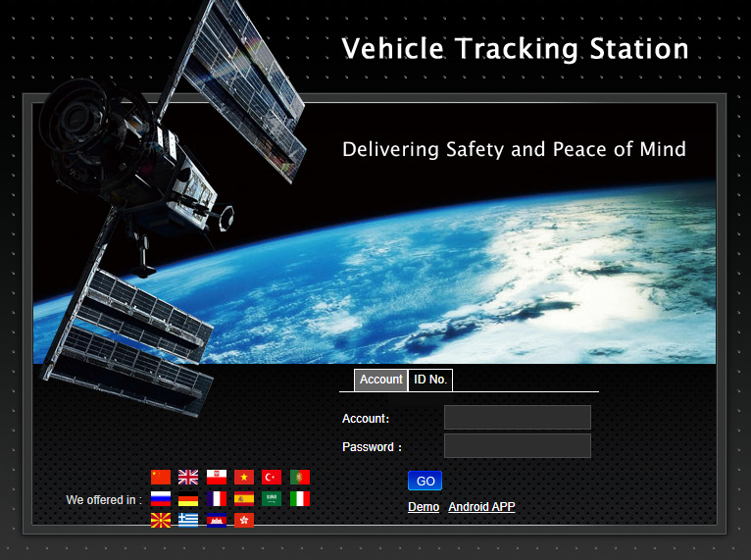Choose the Cambodian flag language
The width and height of the screenshot is (751, 560).
[x=217, y=520]
